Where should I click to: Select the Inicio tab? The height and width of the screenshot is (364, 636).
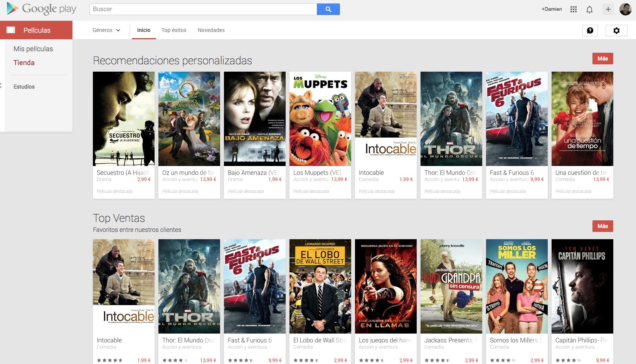pyautogui.click(x=144, y=30)
